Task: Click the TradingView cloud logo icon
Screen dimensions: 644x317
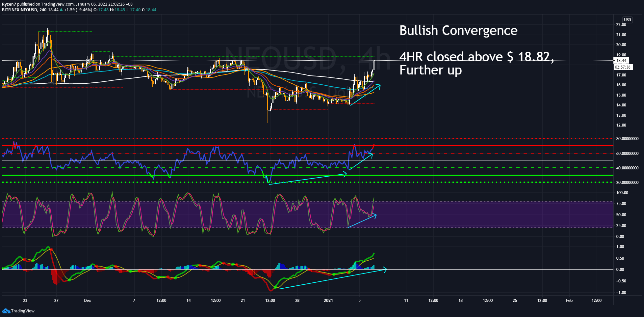Action: (x=6, y=311)
